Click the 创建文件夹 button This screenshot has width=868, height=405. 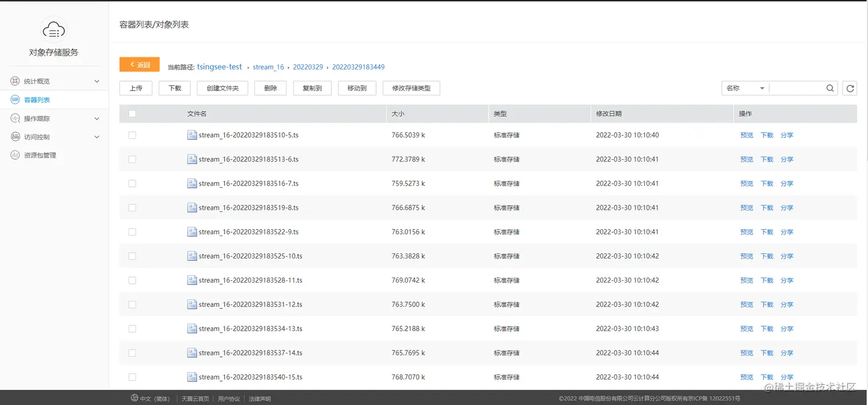pyautogui.click(x=222, y=88)
